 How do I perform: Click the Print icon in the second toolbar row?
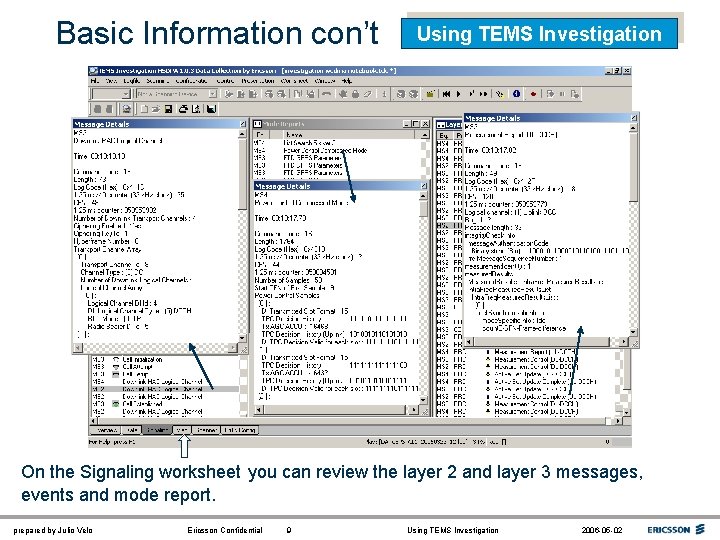183,109
